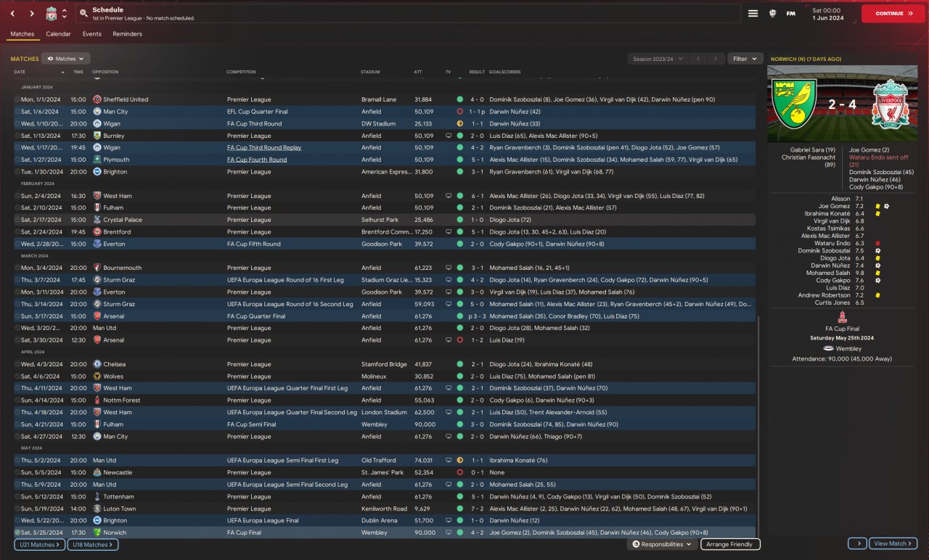Click the Tottenham club badge
This screenshot has width=929, height=560.
(97, 497)
